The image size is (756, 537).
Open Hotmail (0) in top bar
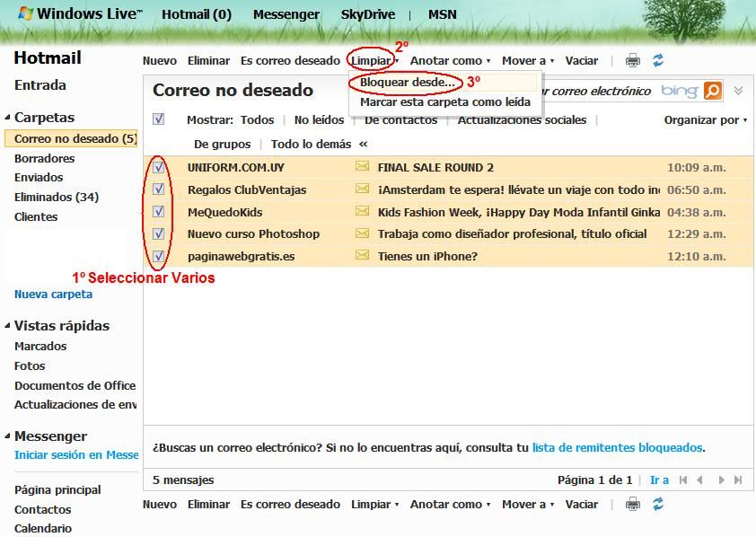[x=197, y=14]
